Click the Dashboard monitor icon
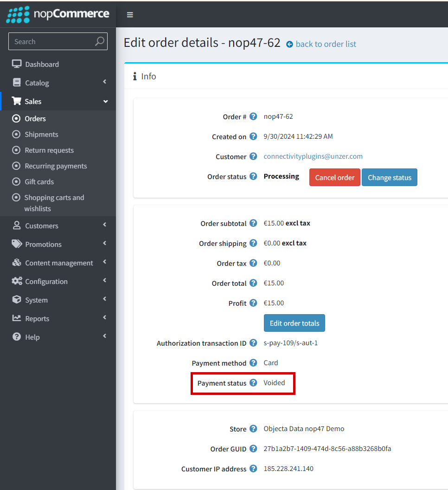 coord(17,64)
